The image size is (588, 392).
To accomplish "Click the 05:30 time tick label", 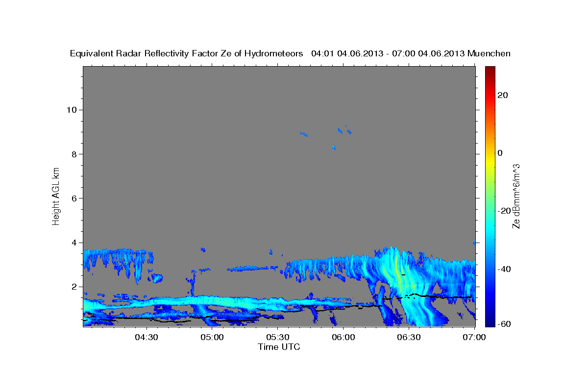I will coord(277,338).
